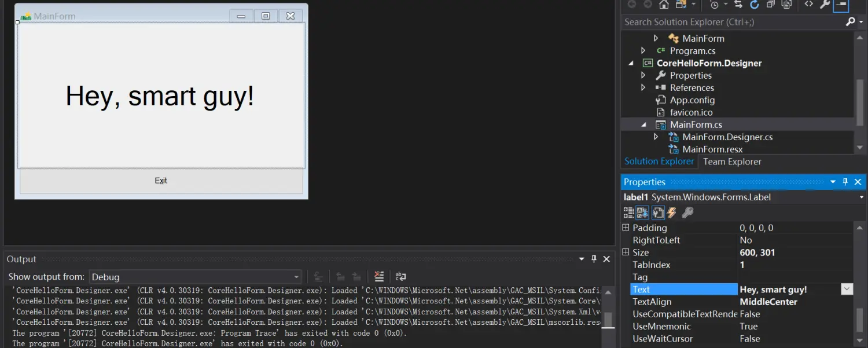The width and height of the screenshot is (868, 348).
Task: Click the greyed Property Pages wrench icon
Action: click(687, 213)
